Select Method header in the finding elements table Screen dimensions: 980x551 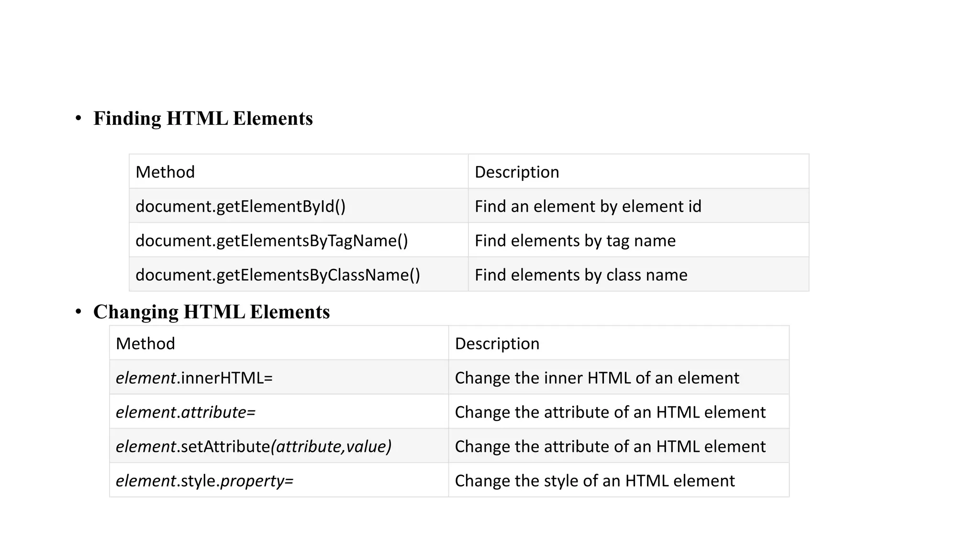click(x=165, y=172)
